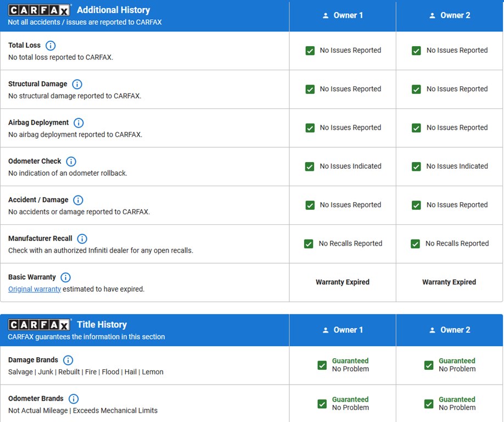Click Total Loss row label

click(24, 46)
